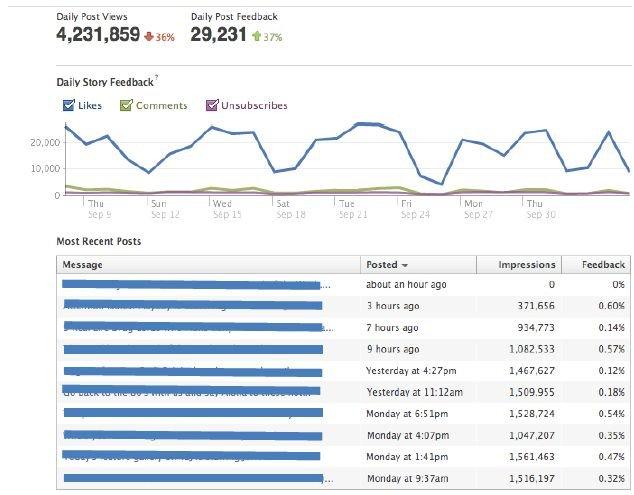
Task: Click the 1,561,463 impressions value
Action: (x=532, y=457)
